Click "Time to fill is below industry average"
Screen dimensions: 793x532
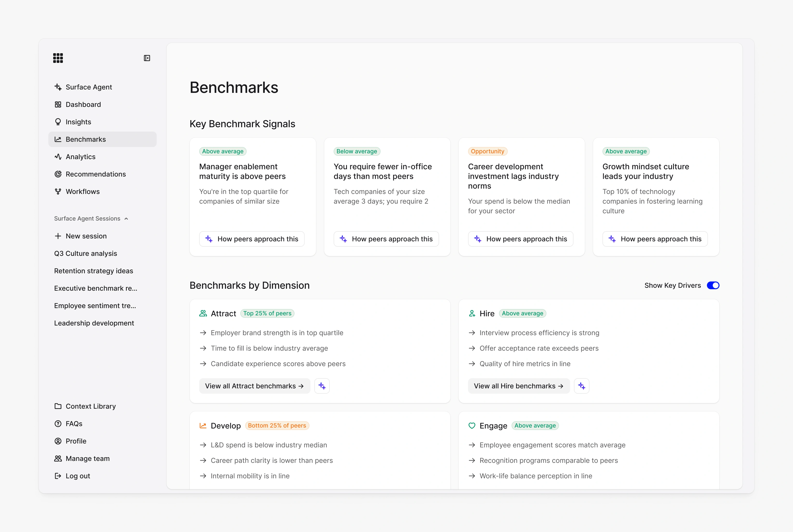(269, 348)
